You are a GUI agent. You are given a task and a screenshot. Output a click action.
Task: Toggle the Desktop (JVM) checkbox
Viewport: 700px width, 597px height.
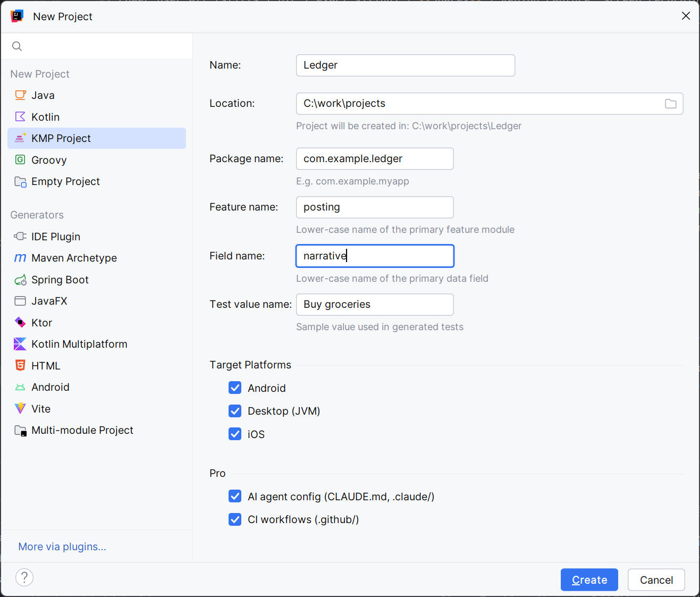[x=235, y=411]
